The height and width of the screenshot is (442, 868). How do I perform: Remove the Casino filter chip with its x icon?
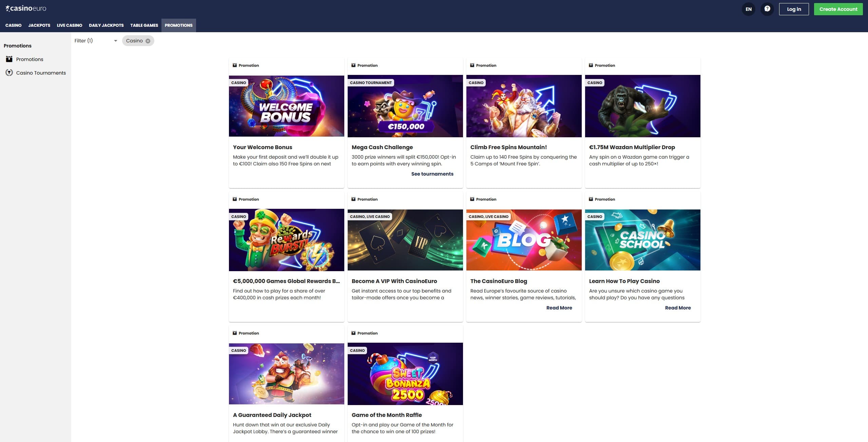(148, 41)
